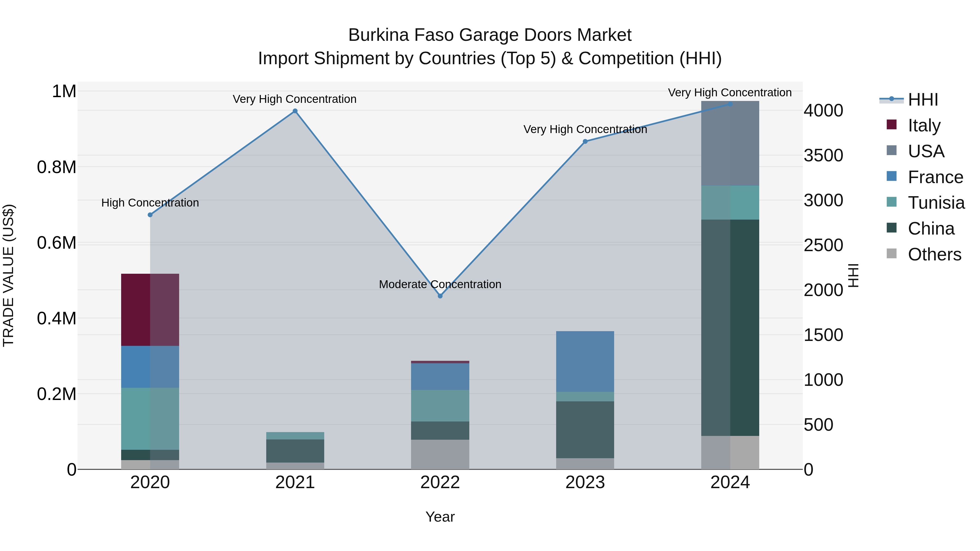Click the USA slate legend swatch

tap(891, 150)
